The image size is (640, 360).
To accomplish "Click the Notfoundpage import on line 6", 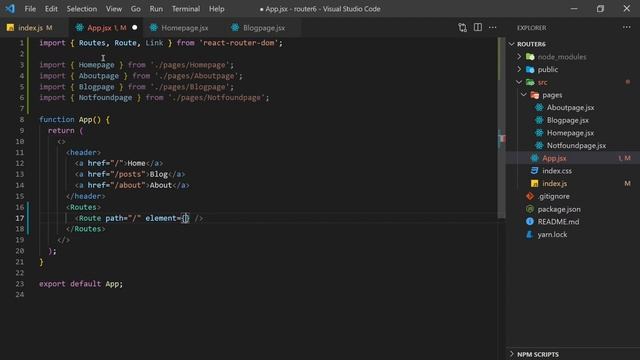I will coord(154,98).
